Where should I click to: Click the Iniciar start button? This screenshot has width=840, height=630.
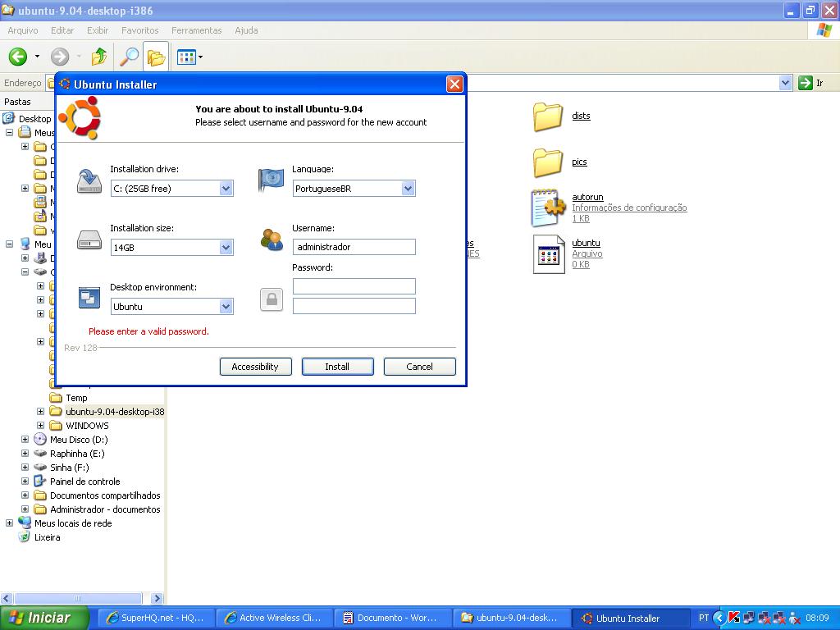pos(44,618)
